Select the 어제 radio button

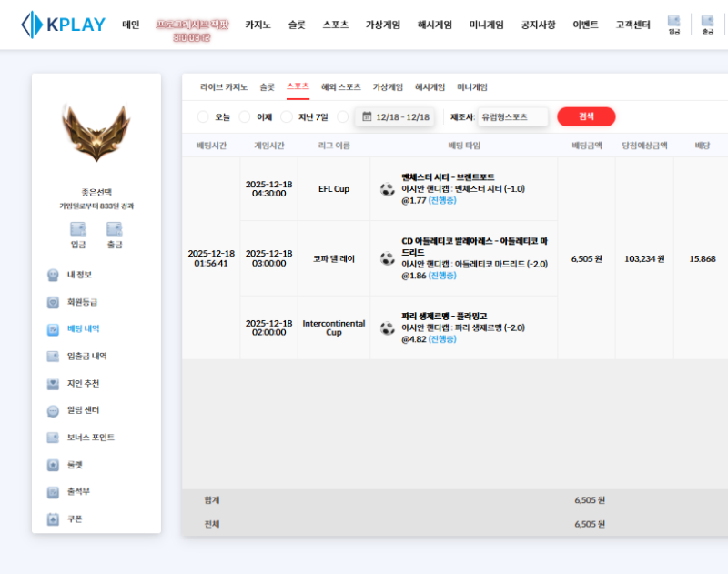point(245,116)
